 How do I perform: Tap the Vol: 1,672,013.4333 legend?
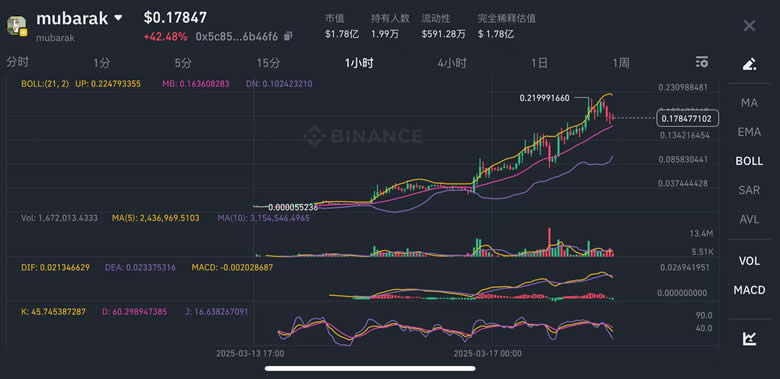(x=59, y=218)
